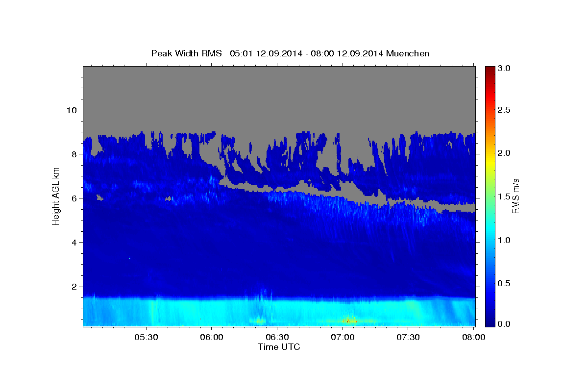Click the height axis label 8
588x392 pixels.
click(x=73, y=154)
